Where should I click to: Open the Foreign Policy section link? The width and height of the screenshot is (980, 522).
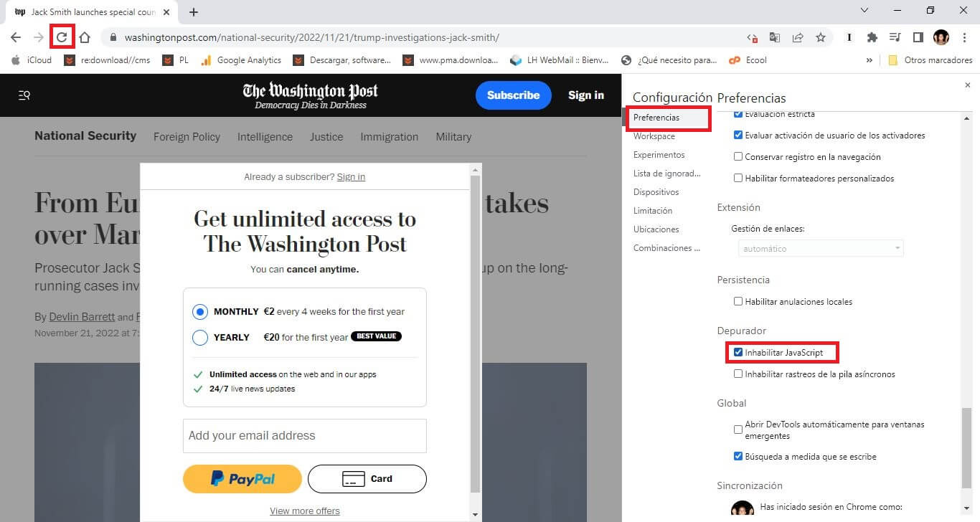(x=187, y=137)
